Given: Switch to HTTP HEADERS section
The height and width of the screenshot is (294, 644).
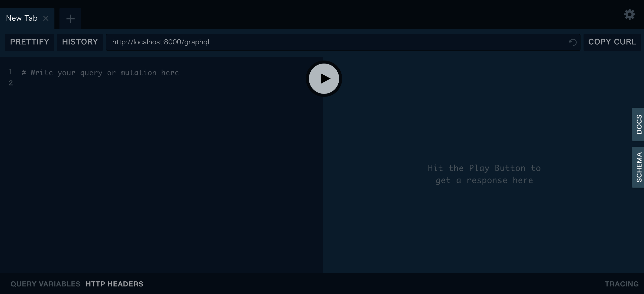Looking at the screenshot, I should 114,284.
